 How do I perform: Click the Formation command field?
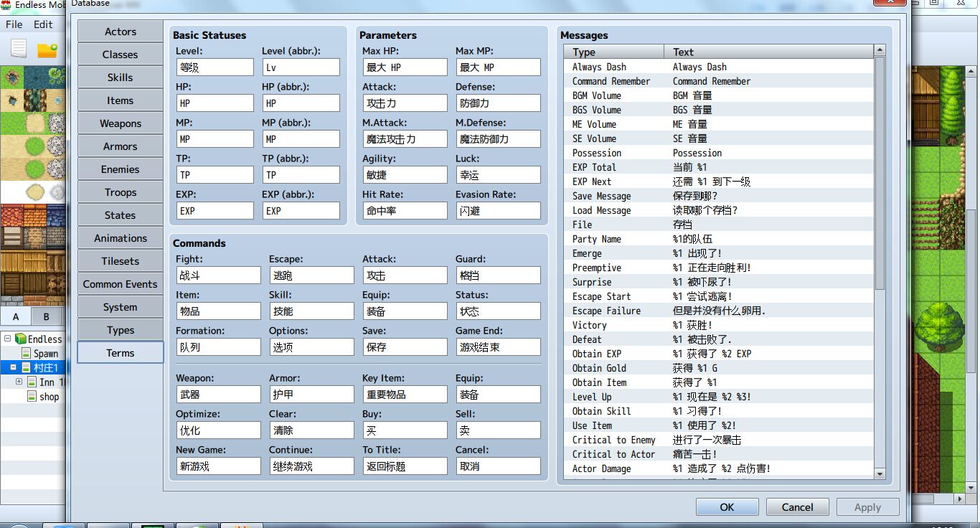point(219,347)
